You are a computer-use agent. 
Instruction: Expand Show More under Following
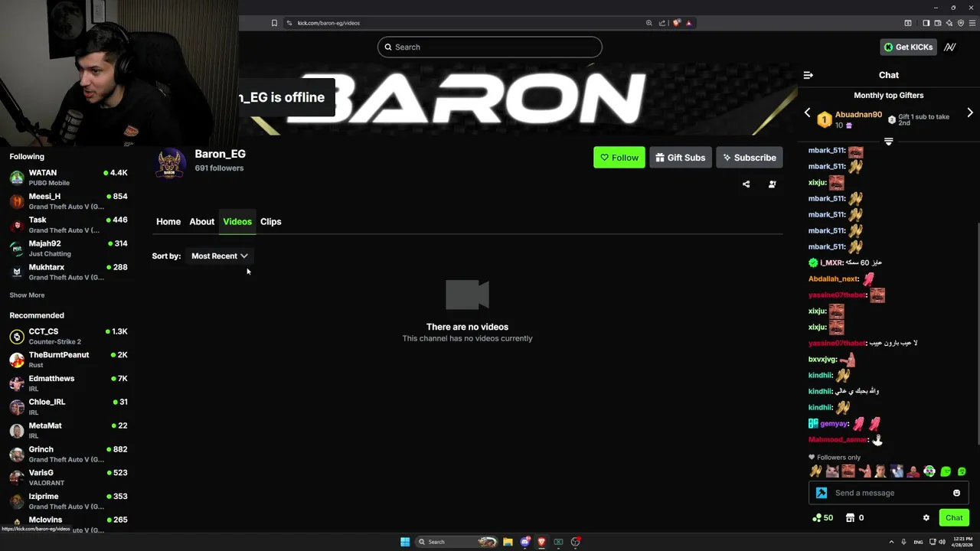point(27,295)
